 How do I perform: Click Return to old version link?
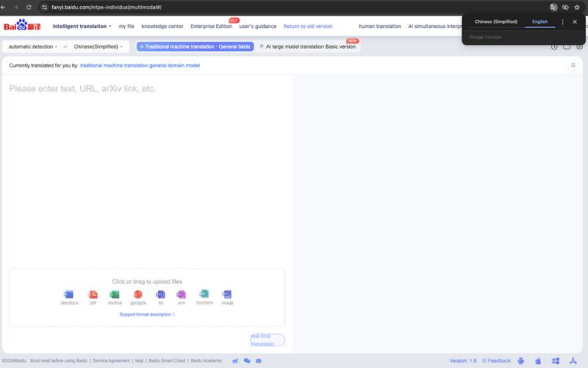tap(308, 26)
